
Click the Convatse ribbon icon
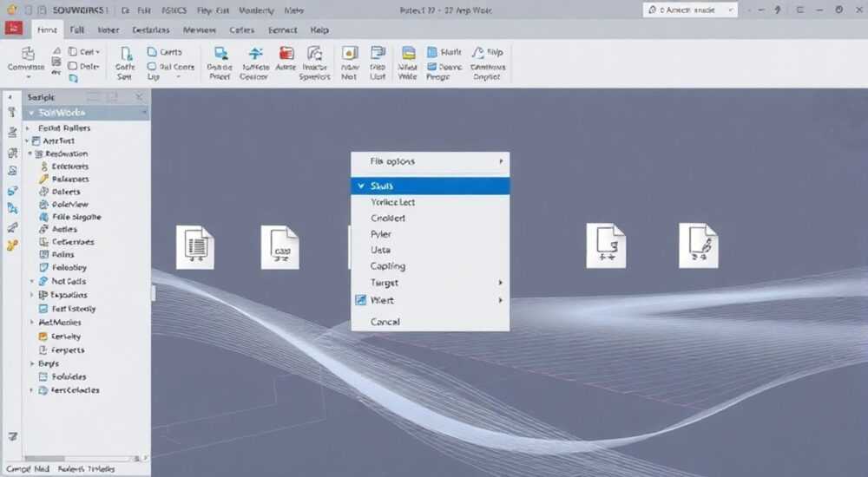[27, 54]
